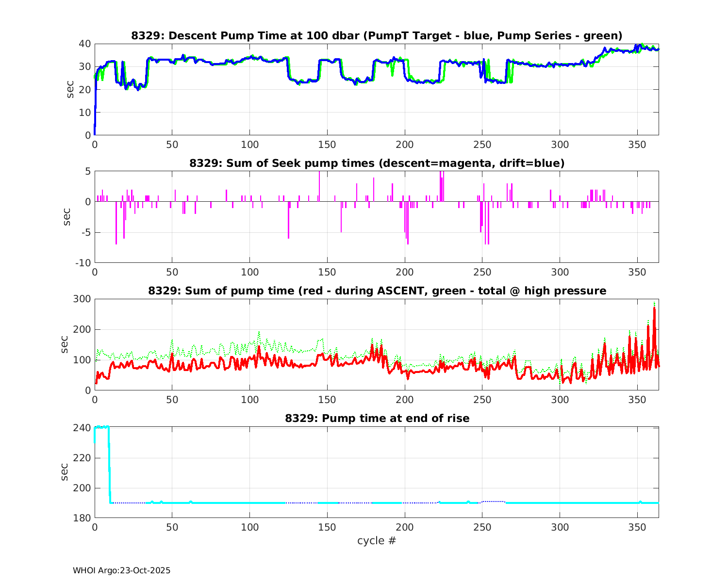Click the Pump time at end of rise title
Screen dimensions: 728x582
click(x=377, y=418)
